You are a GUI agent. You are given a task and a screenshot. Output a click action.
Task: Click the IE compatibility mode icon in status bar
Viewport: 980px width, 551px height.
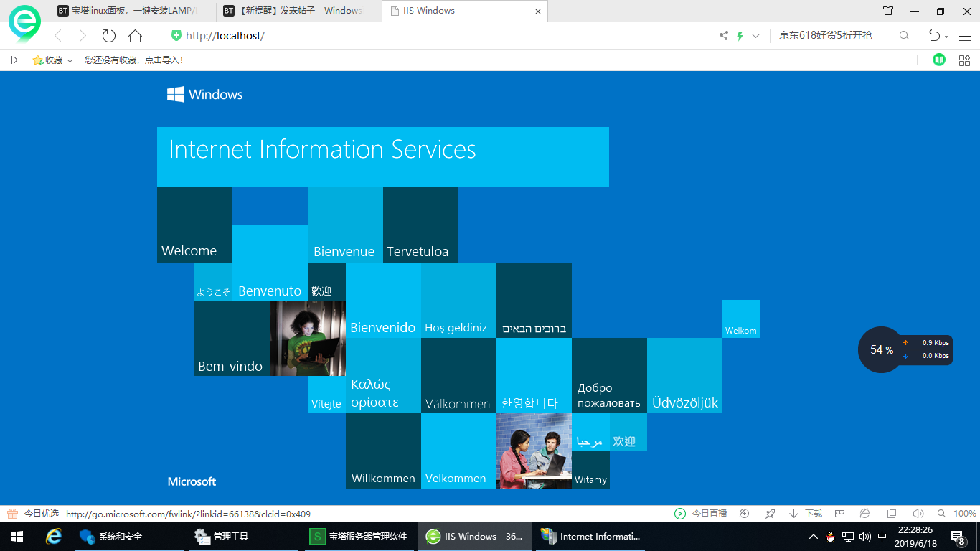point(865,514)
